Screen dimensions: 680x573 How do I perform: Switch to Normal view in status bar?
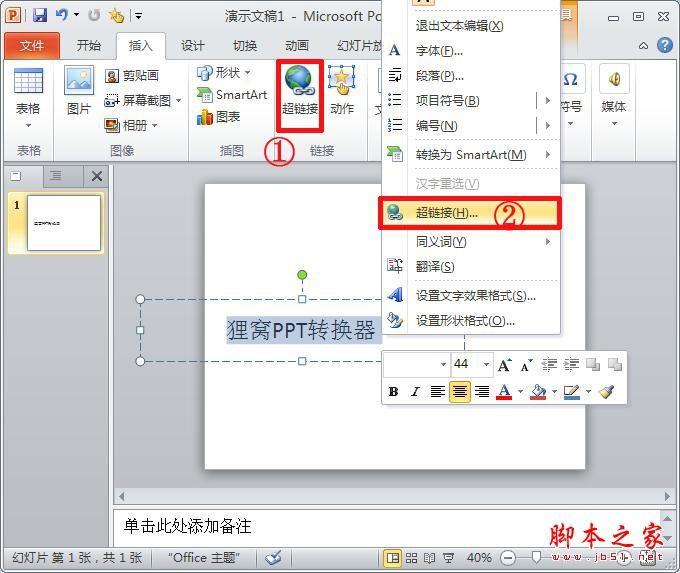click(x=393, y=558)
